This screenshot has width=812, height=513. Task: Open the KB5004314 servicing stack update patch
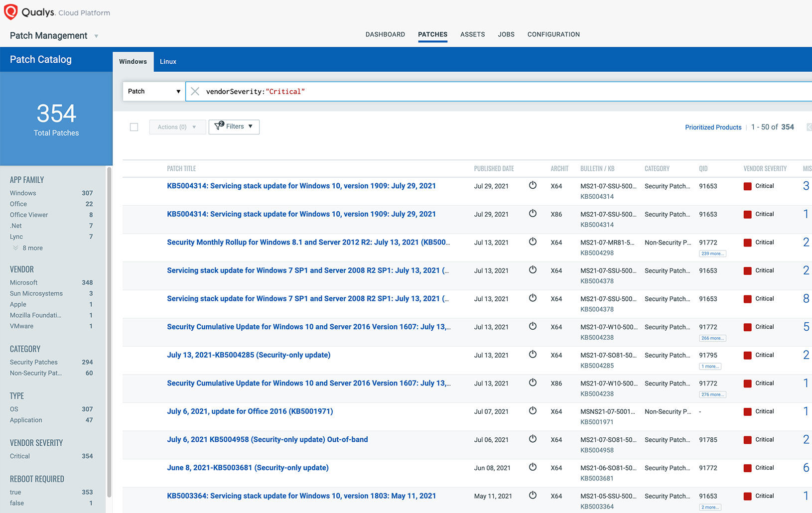[301, 185]
